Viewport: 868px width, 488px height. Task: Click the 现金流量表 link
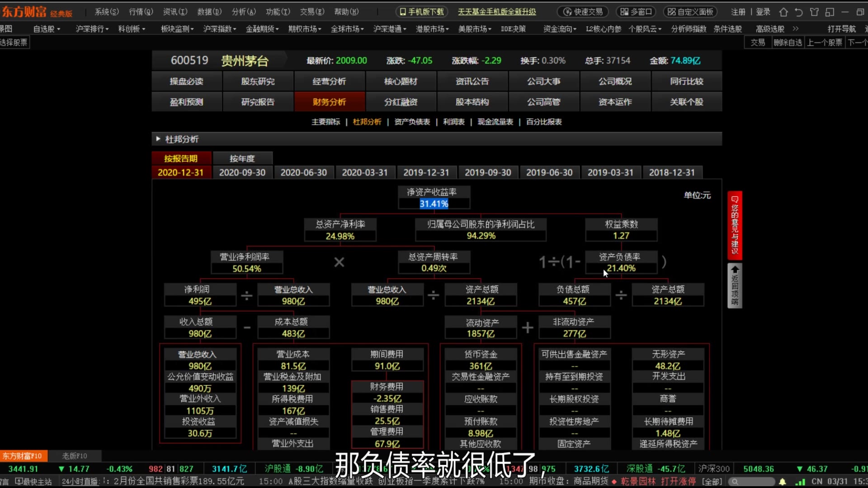(495, 122)
